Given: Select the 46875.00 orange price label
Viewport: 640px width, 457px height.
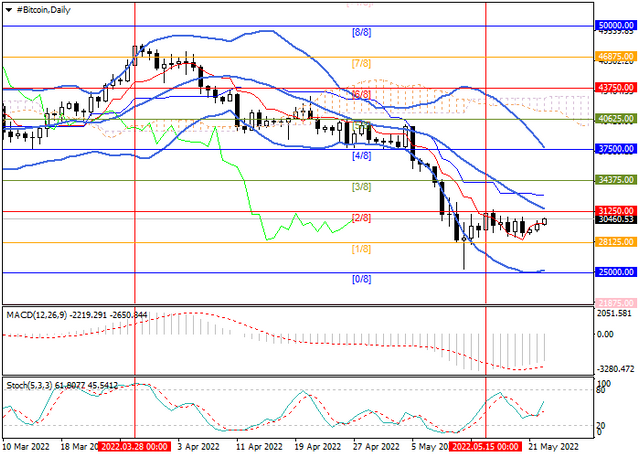Looking at the screenshot, I should tap(616, 56).
